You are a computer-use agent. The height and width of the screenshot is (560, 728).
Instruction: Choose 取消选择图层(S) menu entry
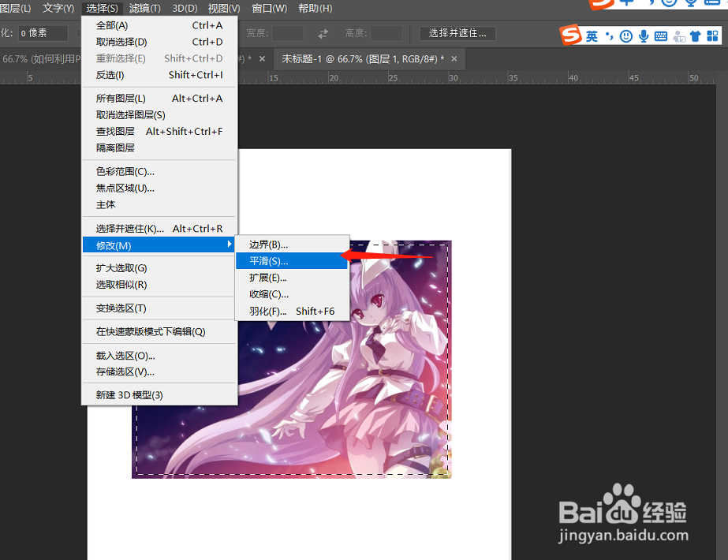(159, 114)
